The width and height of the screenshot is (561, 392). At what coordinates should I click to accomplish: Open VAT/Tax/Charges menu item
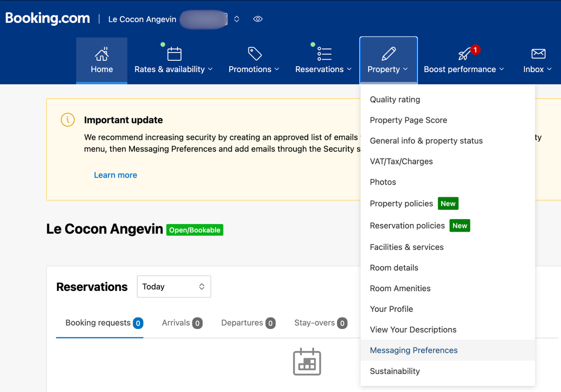point(448,161)
